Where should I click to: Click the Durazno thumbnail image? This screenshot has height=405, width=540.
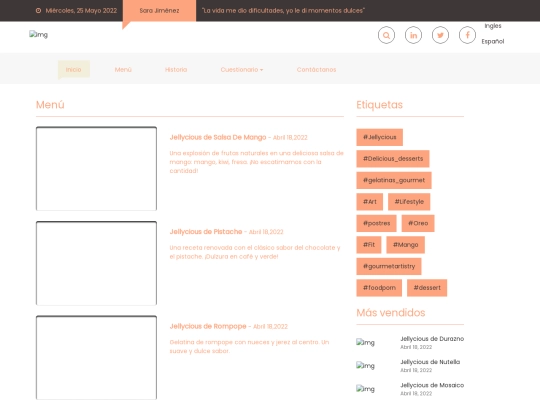click(x=365, y=342)
